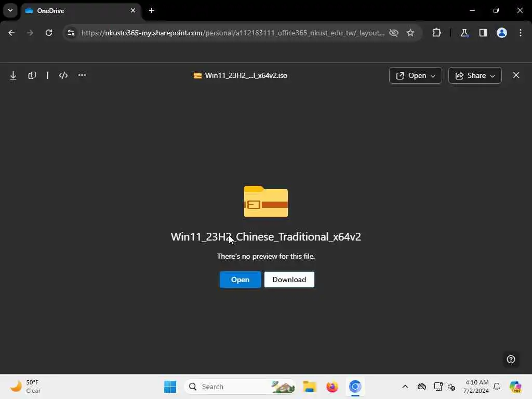The height and width of the screenshot is (399, 532).
Task: Open File Explorer from the taskbar
Action: click(310, 387)
